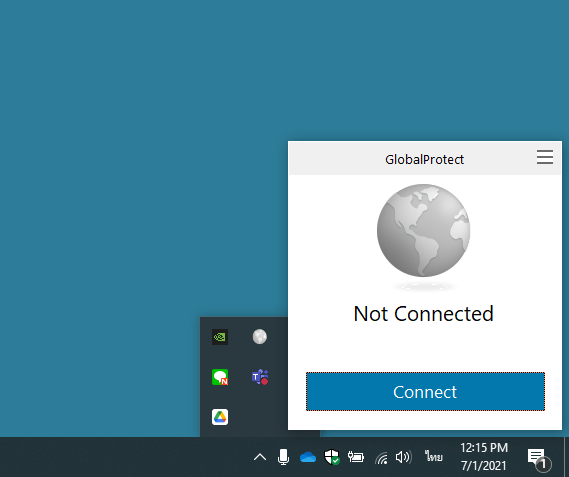569x477 pixels.
Task: Click the volume speaker icon
Action: click(x=403, y=457)
